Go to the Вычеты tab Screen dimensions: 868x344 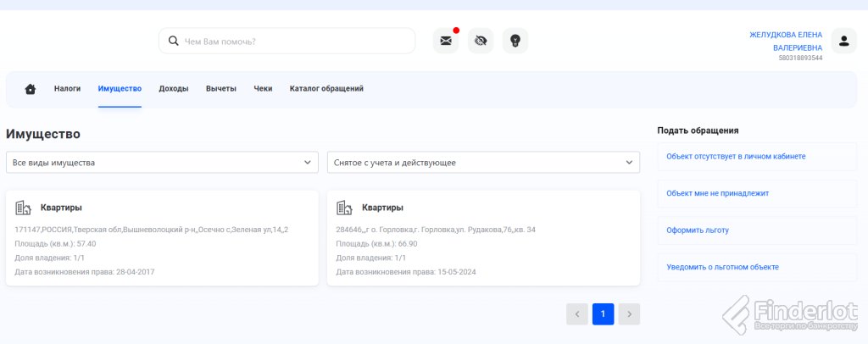point(221,88)
